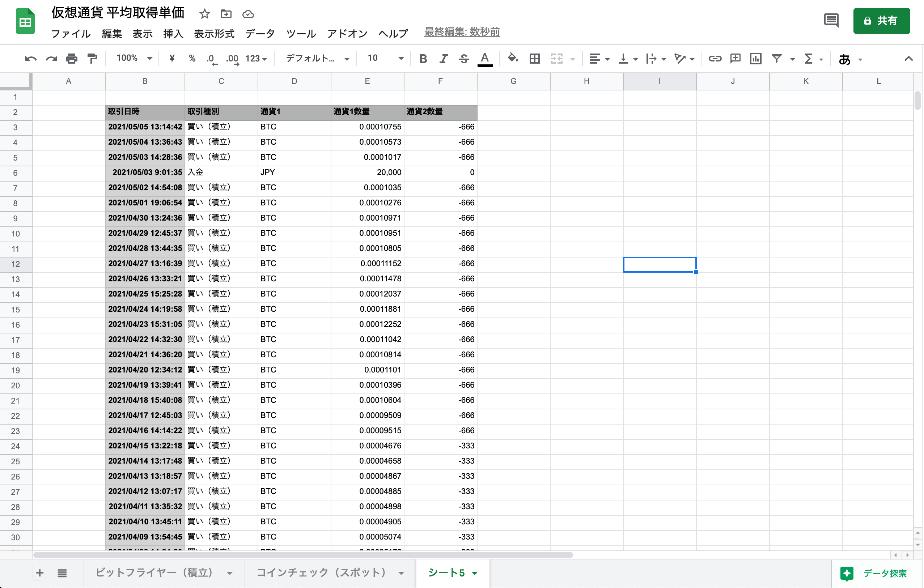
Task: Click the text color A swatch
Action: pos(485,59)
